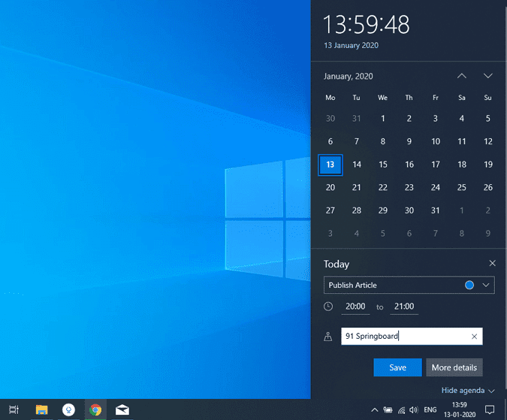Select January 12 in the calendar

click(x=488, y=141)
